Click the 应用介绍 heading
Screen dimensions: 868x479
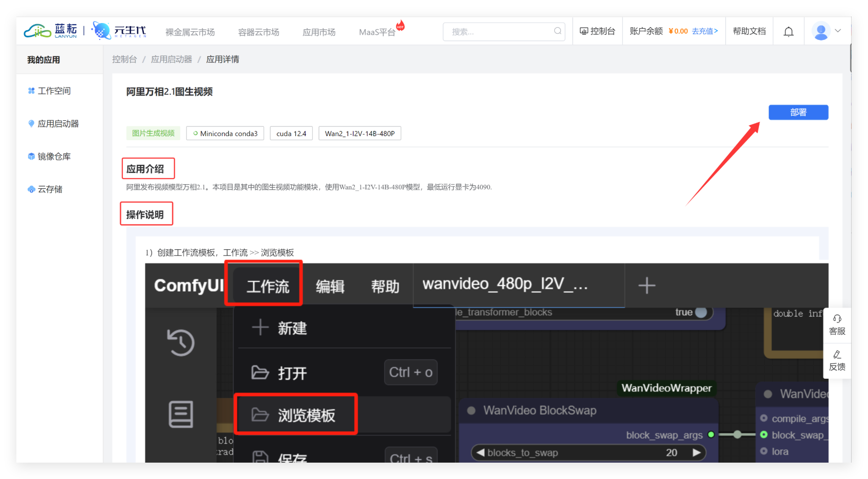tap(145, 169)
